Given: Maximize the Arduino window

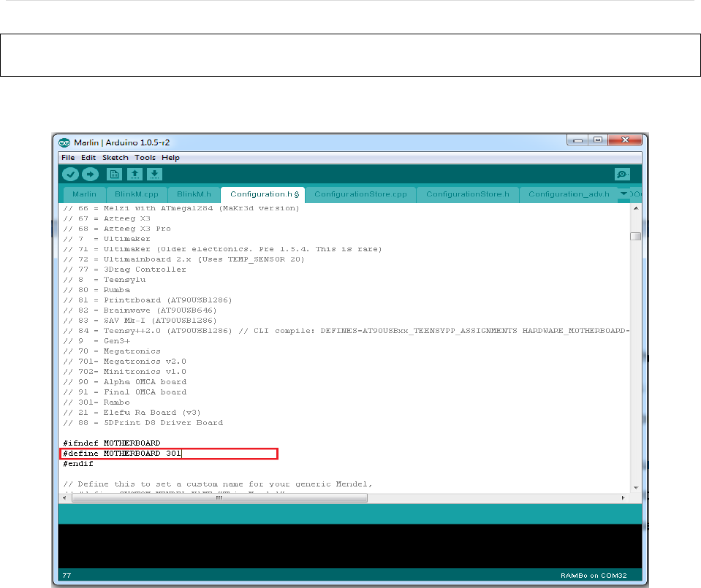Looking at the screenshot, I should point(598,140).
